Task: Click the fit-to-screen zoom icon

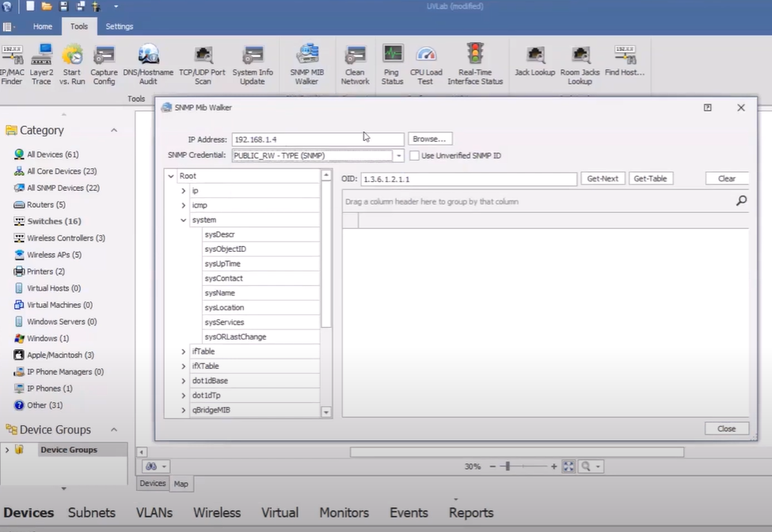Action: click(569, 466)
